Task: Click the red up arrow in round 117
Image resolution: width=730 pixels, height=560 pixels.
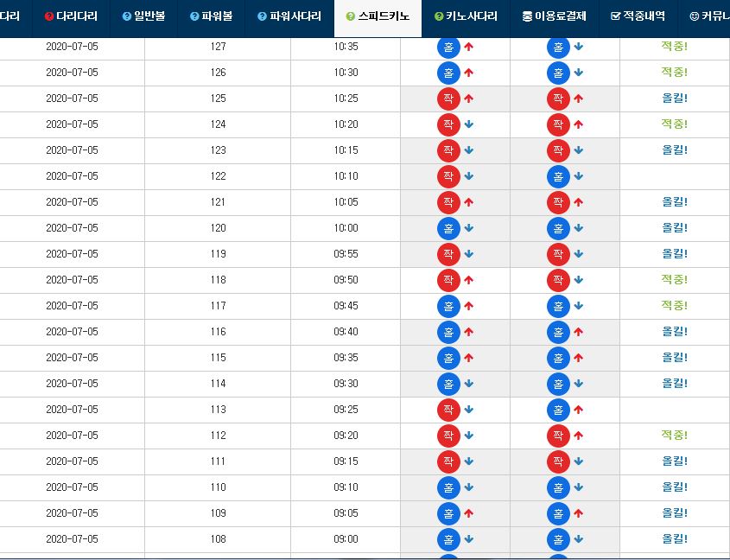Action: tap(469, 306)
